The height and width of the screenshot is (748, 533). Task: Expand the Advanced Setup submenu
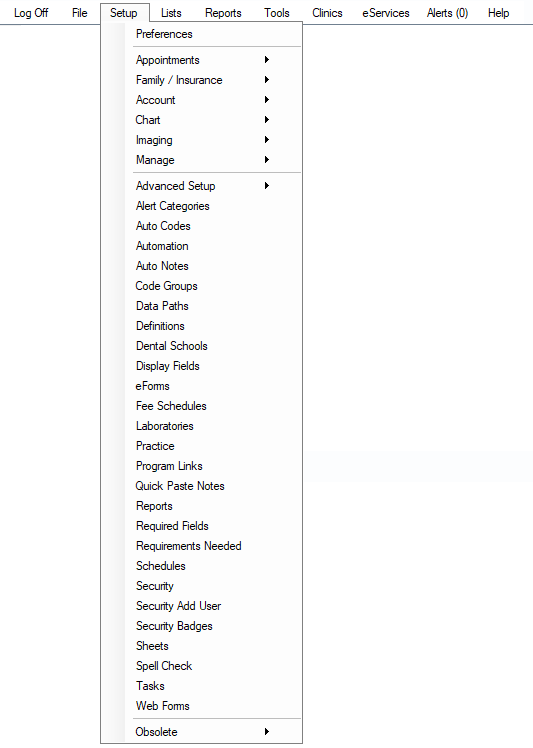tap(201, 186)
